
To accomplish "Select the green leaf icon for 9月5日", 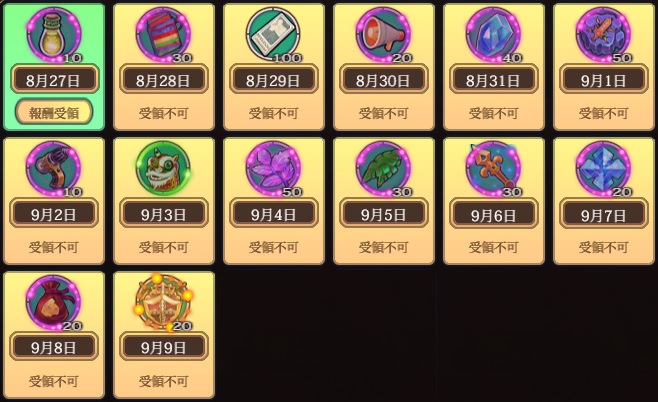I will 384,169.
